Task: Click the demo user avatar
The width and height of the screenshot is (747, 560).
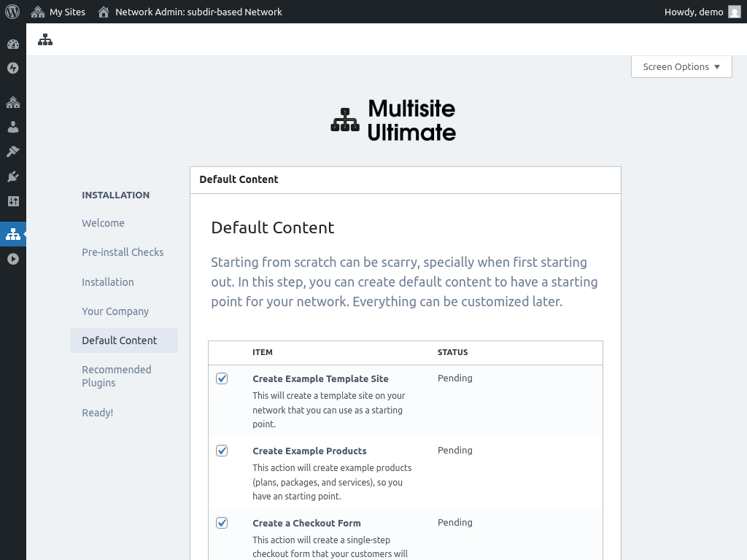Action: [x=735, y=12]
